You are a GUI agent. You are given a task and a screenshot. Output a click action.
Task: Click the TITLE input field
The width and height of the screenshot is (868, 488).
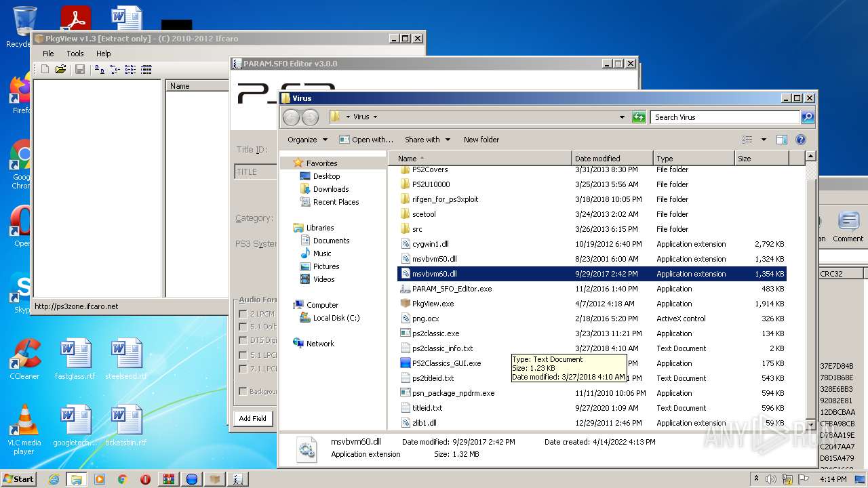(x=256, y=172)
